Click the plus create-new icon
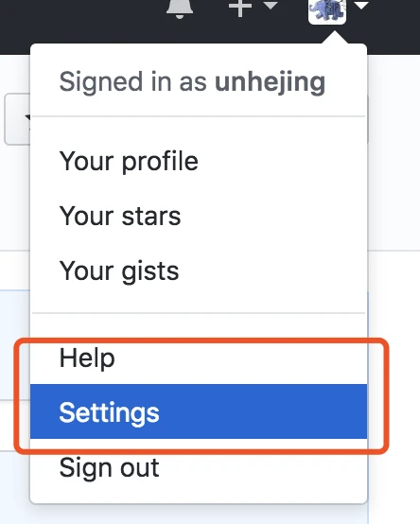The width and height of the screenshot is (420, 524). click(240, 8)
